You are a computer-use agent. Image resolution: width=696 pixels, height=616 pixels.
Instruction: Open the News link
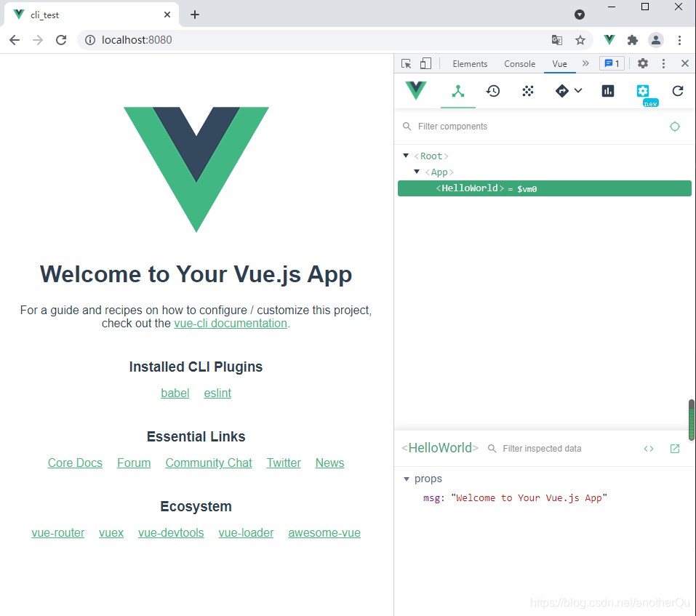[329, 463]
